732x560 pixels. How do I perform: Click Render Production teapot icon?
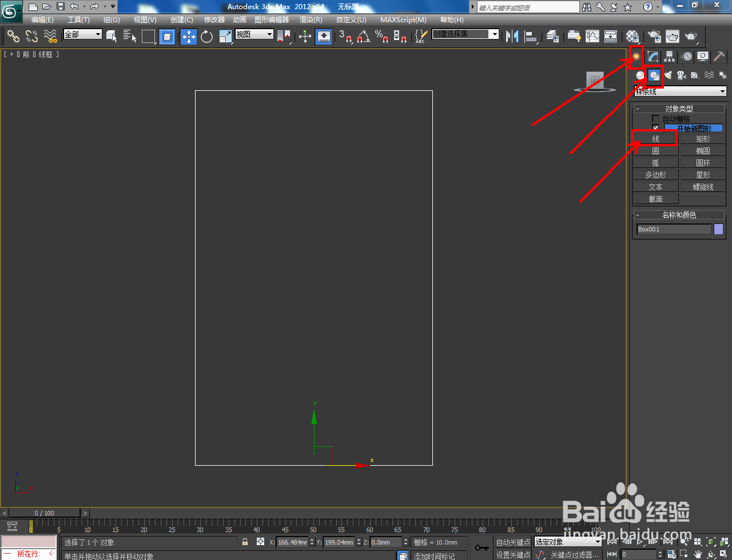pyautogui.click(x=691, y=37)
